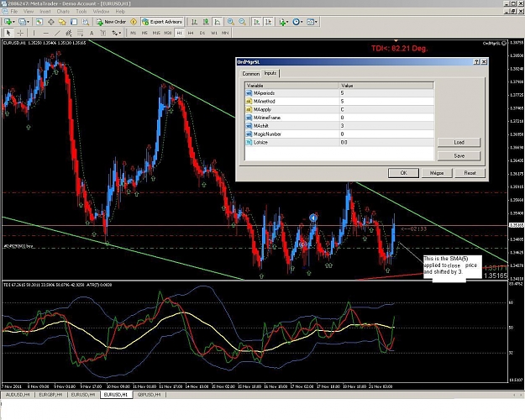Open the Charts menu

(x=63, y=12)
